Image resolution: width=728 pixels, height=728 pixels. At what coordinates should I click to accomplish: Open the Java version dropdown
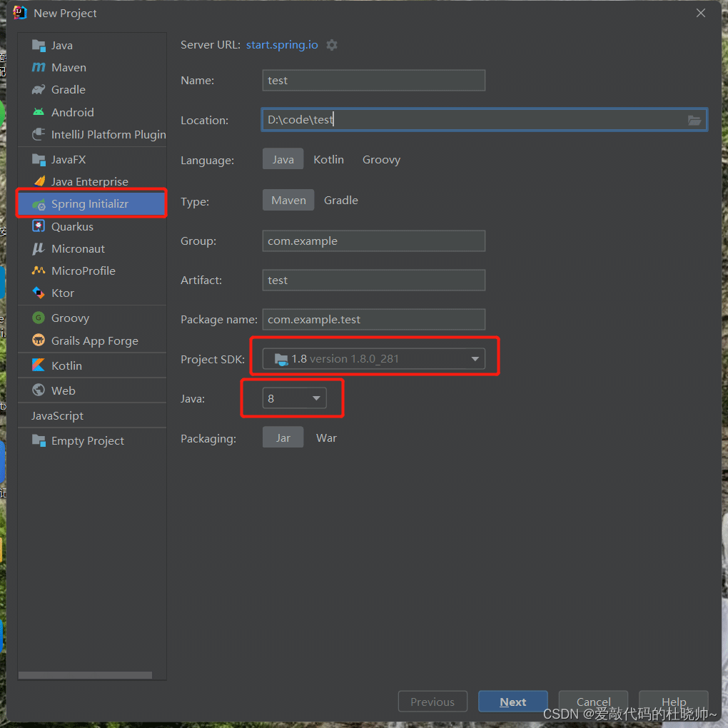pyautogui.click(x=294, y=398)
